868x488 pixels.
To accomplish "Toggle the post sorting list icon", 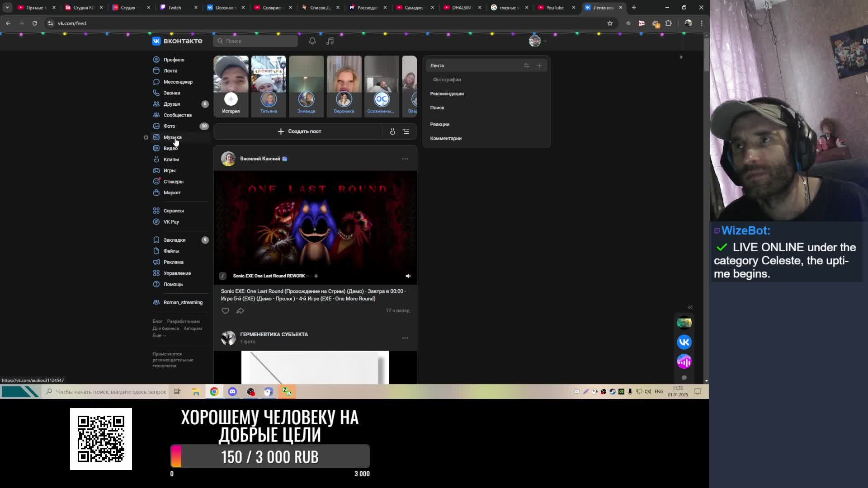I will point(406,131).
